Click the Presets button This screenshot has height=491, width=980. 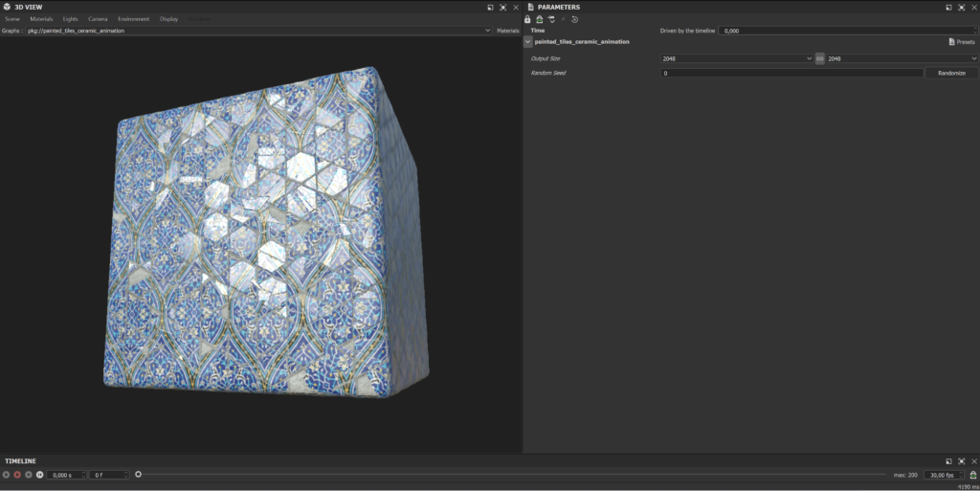click(x=962, y=42)
